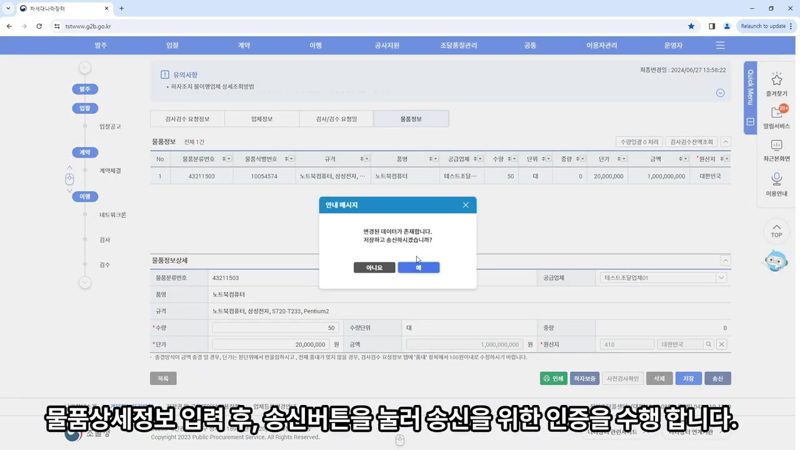
Task: Expand the 유의사항 notice panel
Action: 720,93
